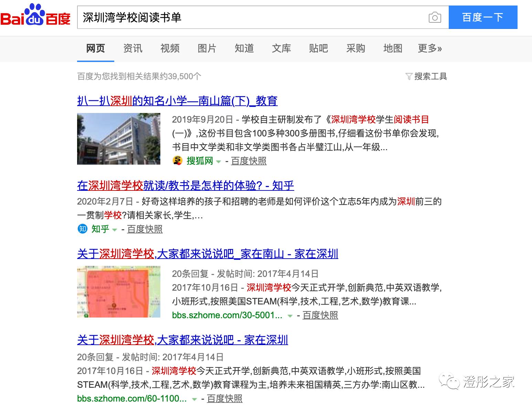Click the funnel icon beside 搜索工具

click(x=409, y=76)
